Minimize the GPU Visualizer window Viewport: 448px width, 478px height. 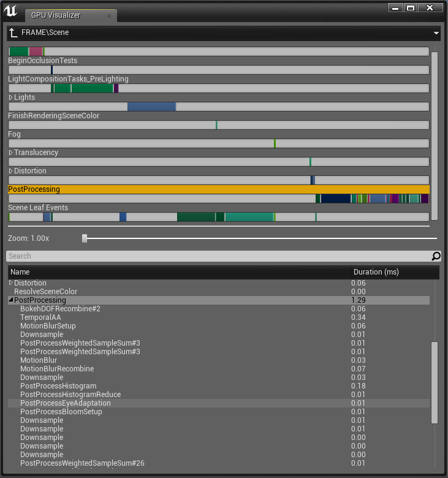click(x=395, y=7)
